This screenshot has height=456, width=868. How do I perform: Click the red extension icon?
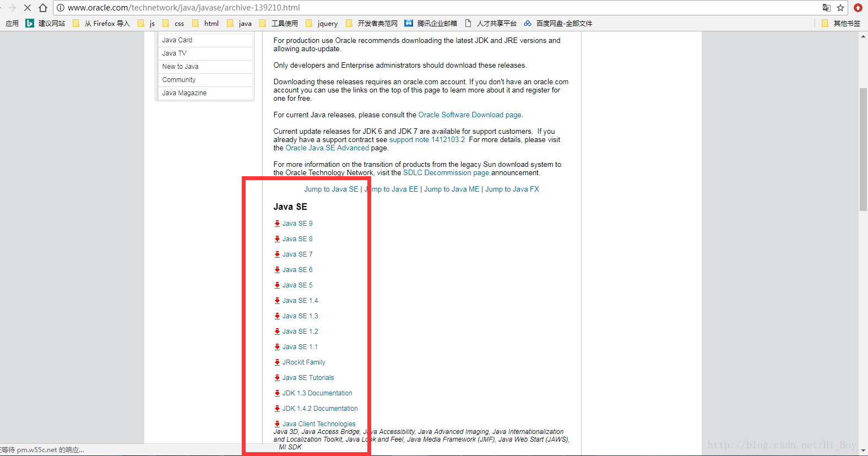point(858,8)
